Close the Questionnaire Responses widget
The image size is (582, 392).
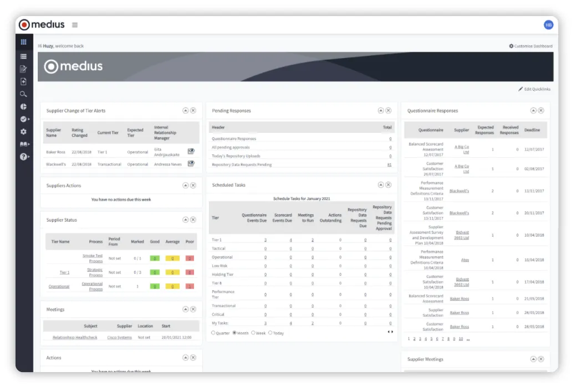(x=541, y=111)
